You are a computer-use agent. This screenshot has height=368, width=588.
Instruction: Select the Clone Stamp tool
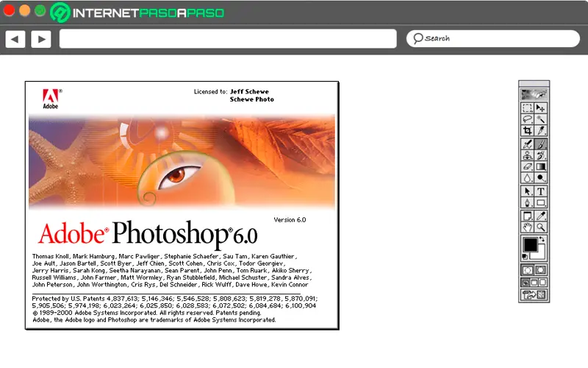point(527,155)
